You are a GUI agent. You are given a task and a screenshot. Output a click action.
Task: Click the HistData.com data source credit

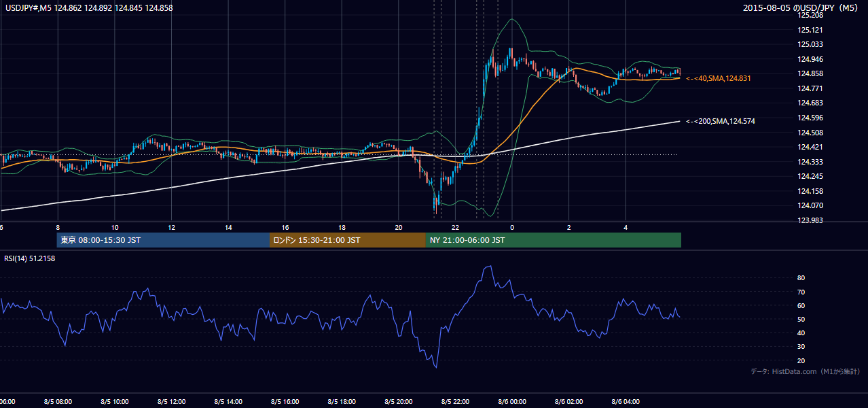[x=805, y=371]
